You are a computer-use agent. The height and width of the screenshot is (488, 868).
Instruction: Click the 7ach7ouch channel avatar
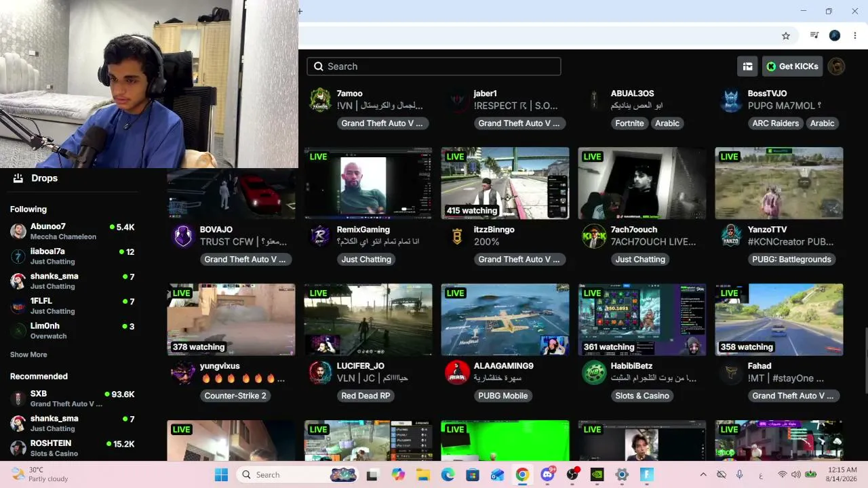594,236
